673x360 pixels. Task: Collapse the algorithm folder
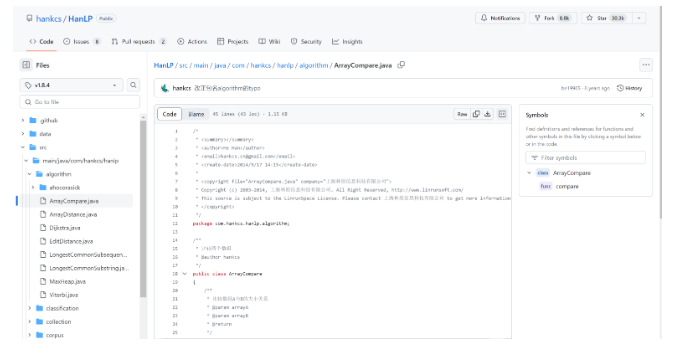coord(30,174)
